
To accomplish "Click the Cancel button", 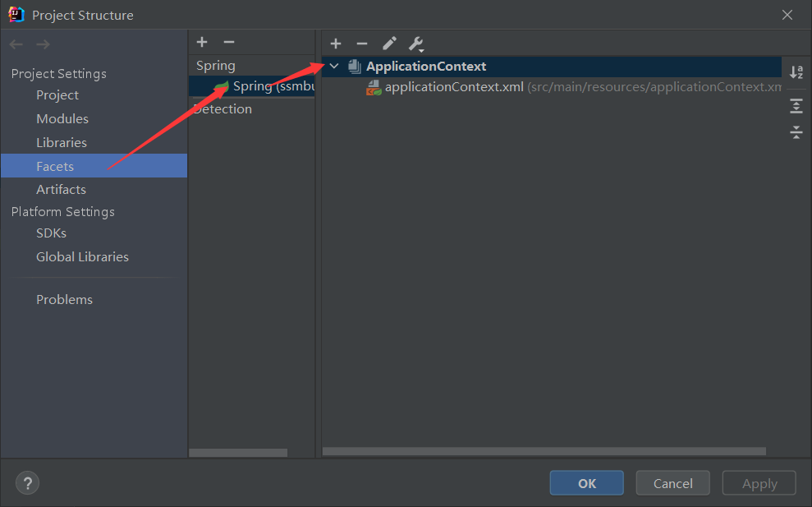I will click(672, 483).
